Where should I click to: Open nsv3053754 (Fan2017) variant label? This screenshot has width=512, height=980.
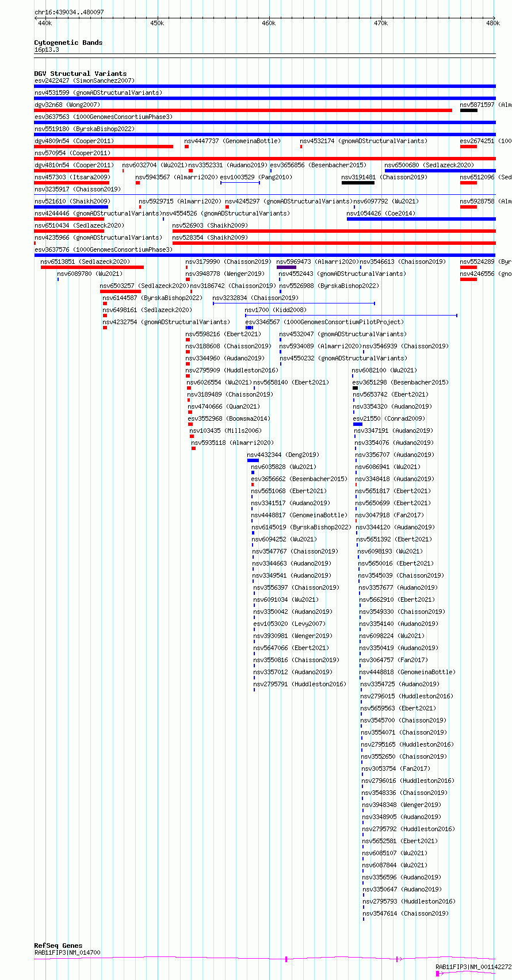tap(396, 769)
